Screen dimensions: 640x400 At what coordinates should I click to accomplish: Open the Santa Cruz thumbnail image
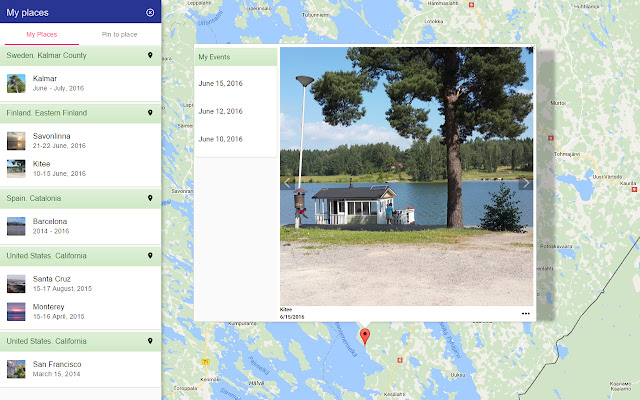pos(16,284)
